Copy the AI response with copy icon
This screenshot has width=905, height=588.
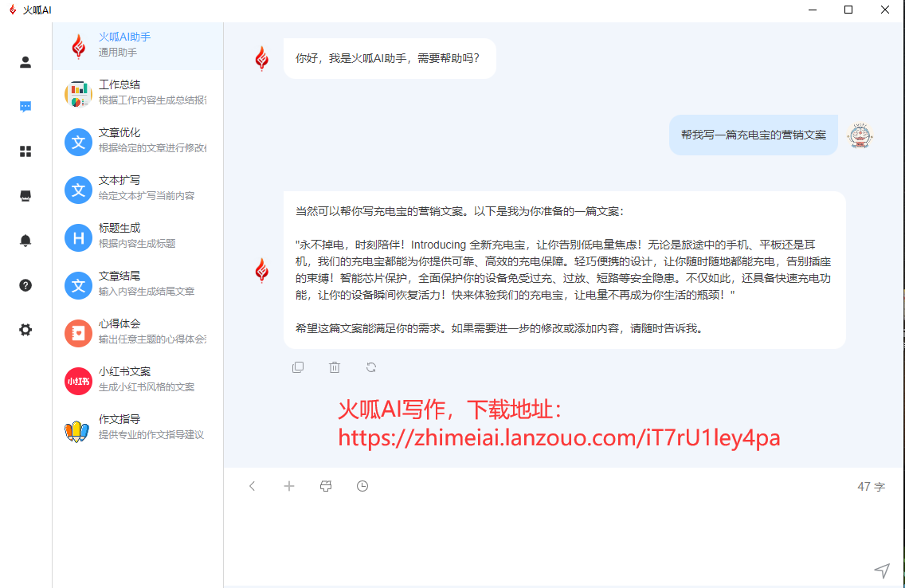tap(298, 367)
